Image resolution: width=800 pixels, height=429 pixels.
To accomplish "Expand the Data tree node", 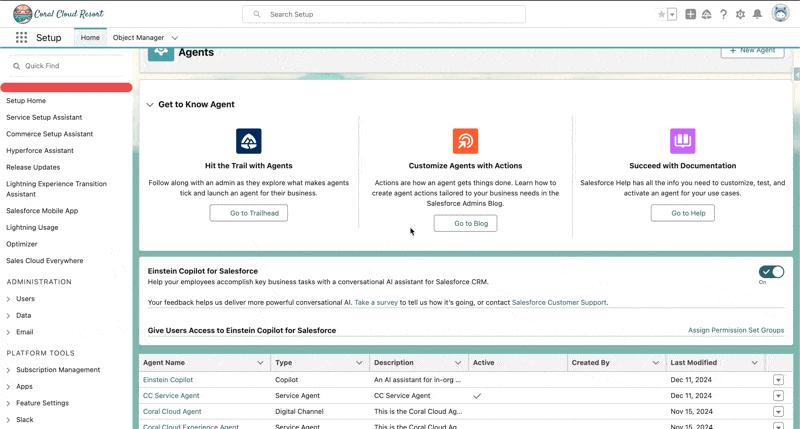I will click(8, 316).
